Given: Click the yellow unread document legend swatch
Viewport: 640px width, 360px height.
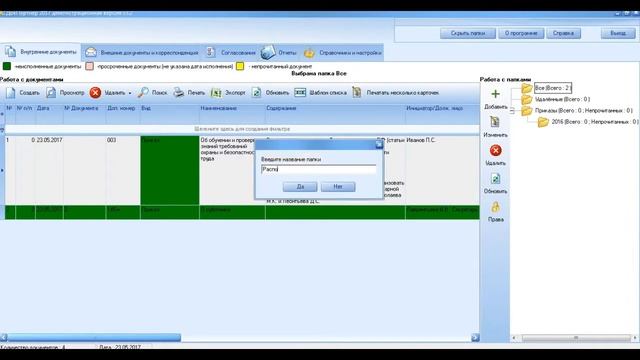Looking at the screenshot, I should 240,66.
